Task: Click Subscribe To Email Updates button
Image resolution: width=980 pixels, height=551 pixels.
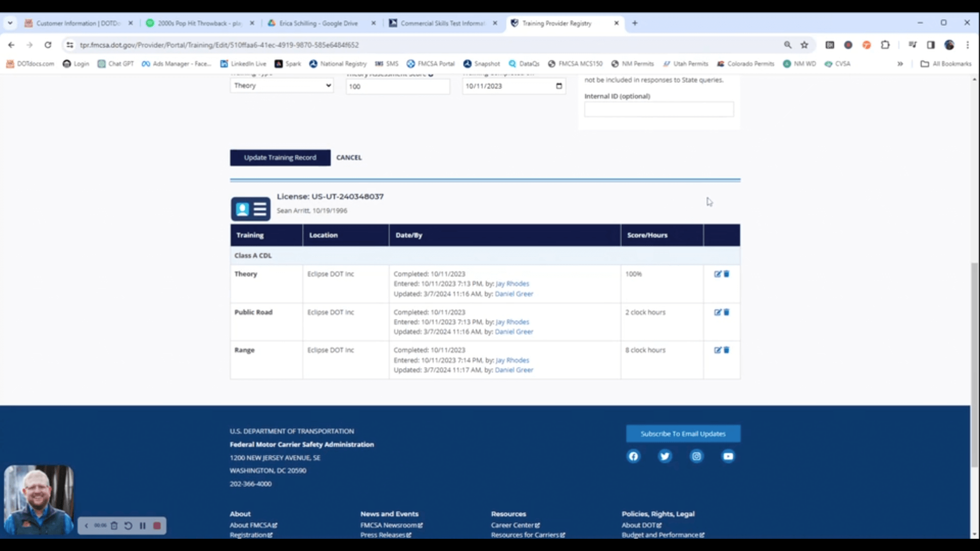Action: (x=683, y=434)
